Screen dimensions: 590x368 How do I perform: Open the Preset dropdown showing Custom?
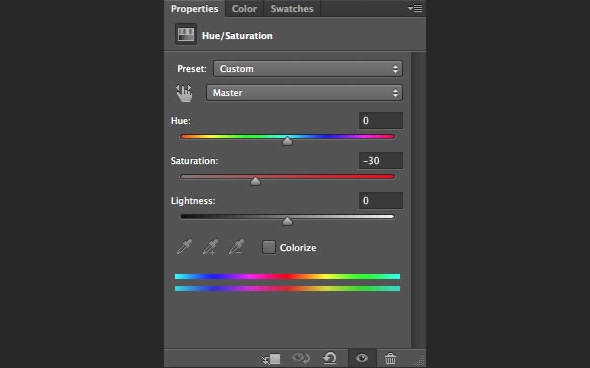(x=308, y=69)
